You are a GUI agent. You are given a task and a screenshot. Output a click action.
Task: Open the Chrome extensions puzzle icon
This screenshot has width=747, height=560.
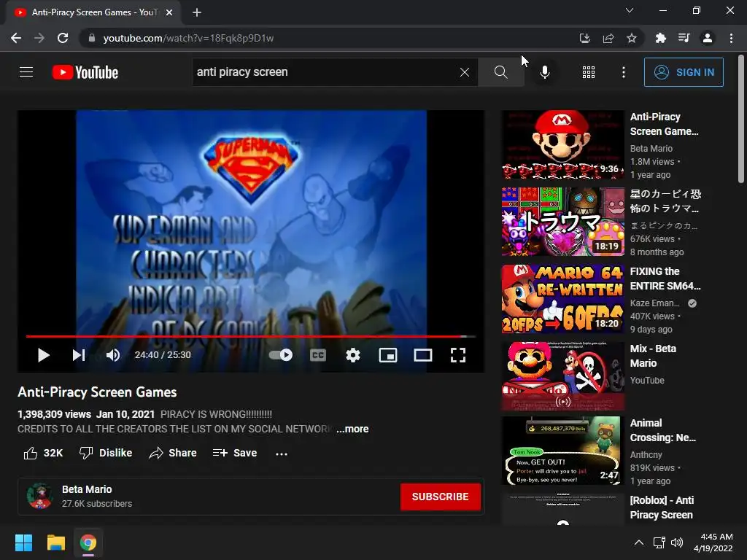click(660, 38)
